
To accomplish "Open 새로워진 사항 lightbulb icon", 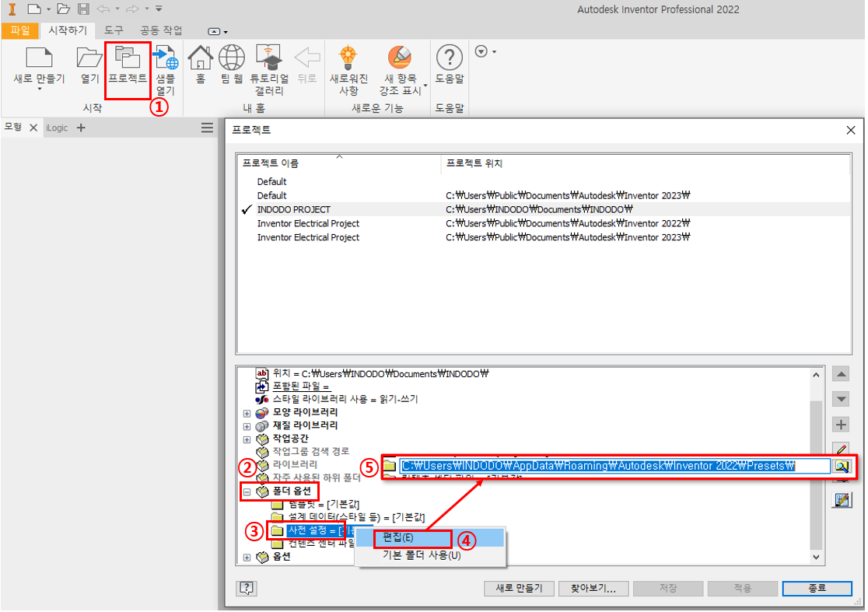I will click(x=348, y=58).
